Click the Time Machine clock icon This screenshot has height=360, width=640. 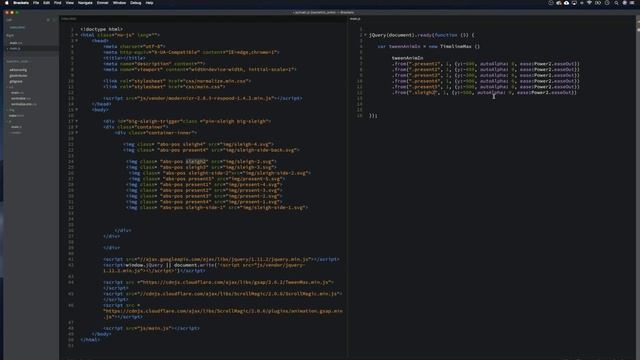click(x=607, y=3)
